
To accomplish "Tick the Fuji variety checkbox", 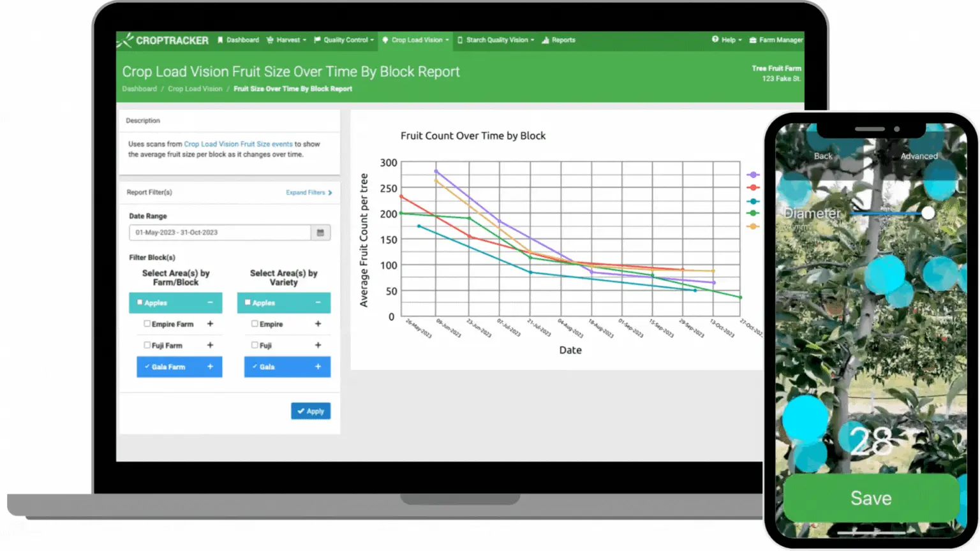I will tap(255, 345).
